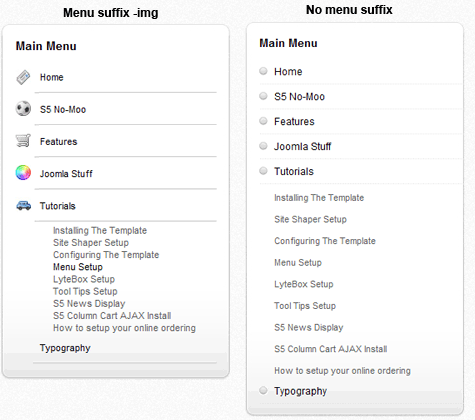
Task: Go to Installing The Template in left menu
Action: (100, 230)
